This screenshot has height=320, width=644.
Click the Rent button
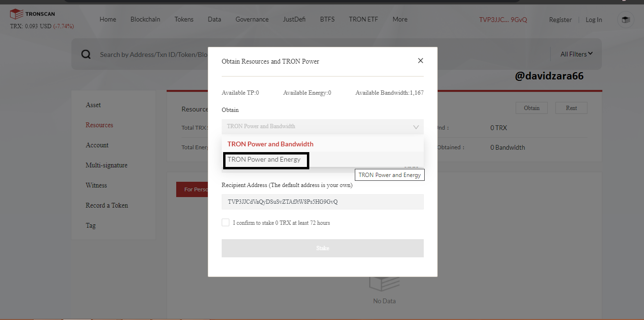(571, 108)
